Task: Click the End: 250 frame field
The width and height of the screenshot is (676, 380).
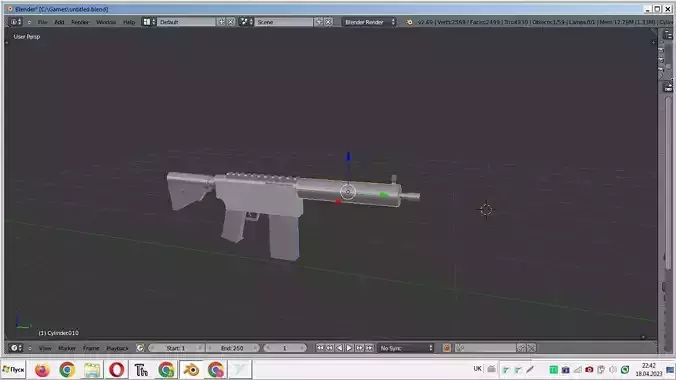Action: pyautogui.click(x=232, y=348)
